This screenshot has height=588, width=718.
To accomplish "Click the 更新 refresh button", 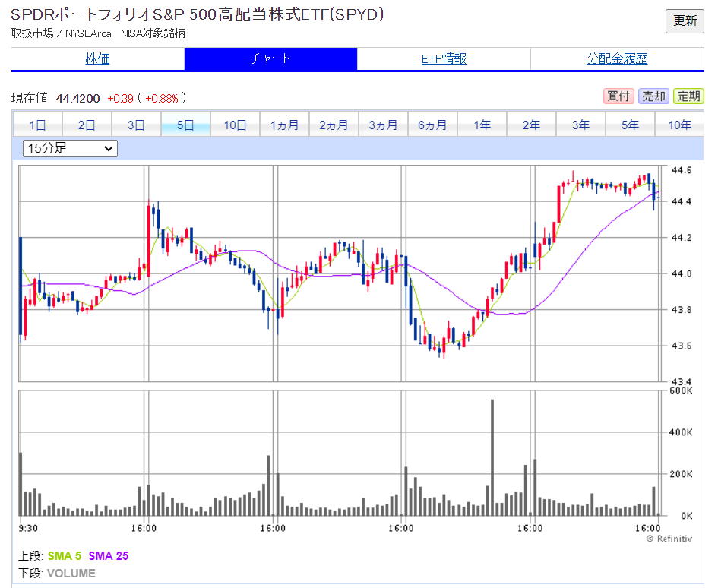I will (685, 21).
